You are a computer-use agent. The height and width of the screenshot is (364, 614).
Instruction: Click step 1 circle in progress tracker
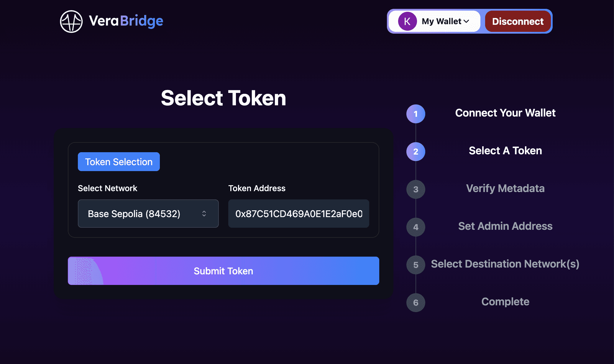pos(416,114)
